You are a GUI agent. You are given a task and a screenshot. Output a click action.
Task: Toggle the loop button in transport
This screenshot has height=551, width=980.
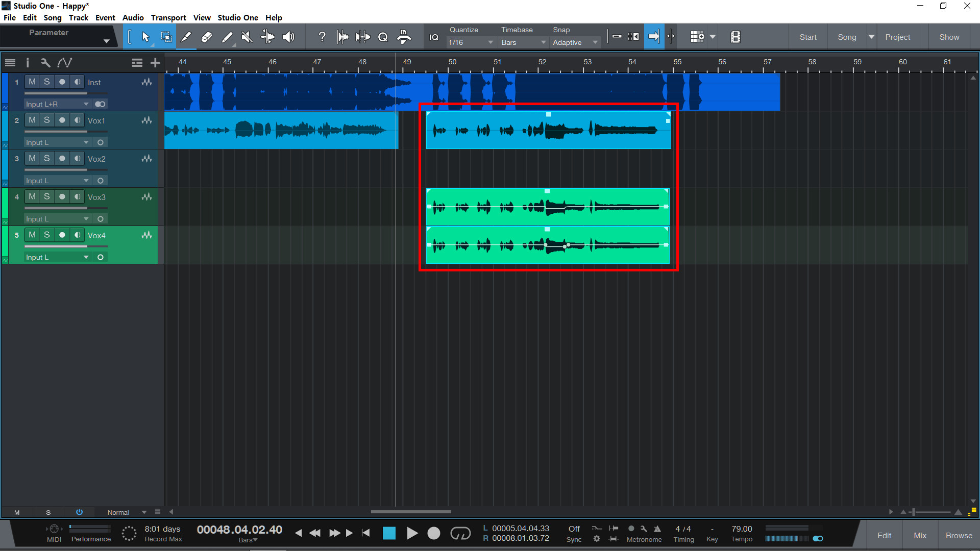(460, 533)
